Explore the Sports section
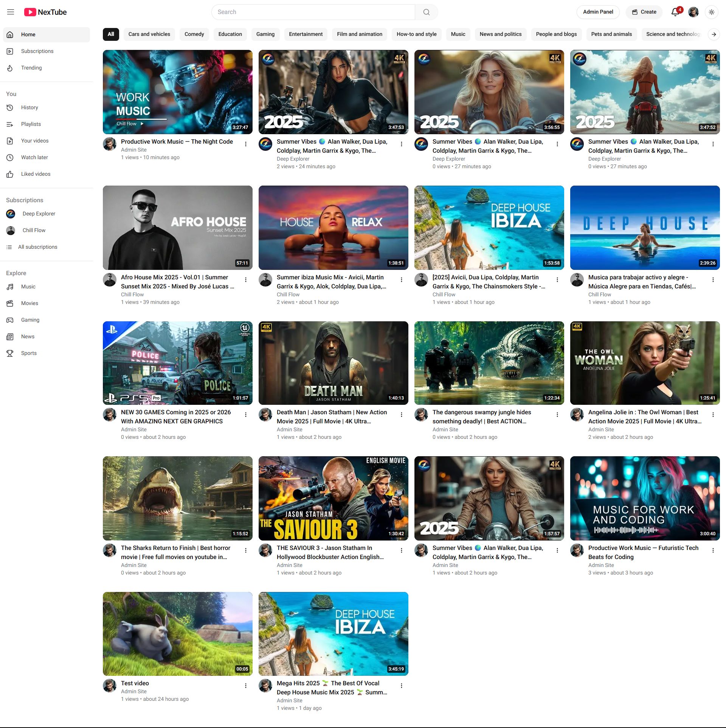Image resolution: width=726 pixels, height=728 pixels. point(29,353)
